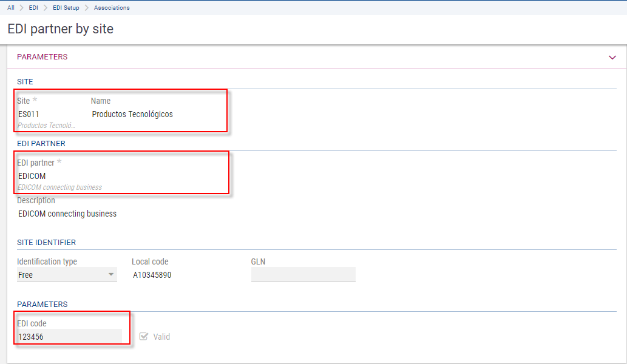Viewport: 627px width, 364px height.
Task: Click the empty GLN field
Action: pyautogui.click(x=303, y=275)
